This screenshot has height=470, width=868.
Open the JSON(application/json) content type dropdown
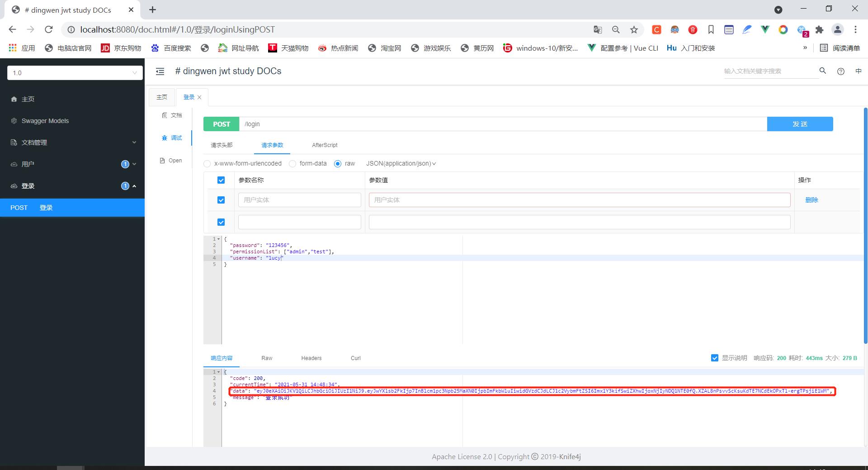[401, 164]
